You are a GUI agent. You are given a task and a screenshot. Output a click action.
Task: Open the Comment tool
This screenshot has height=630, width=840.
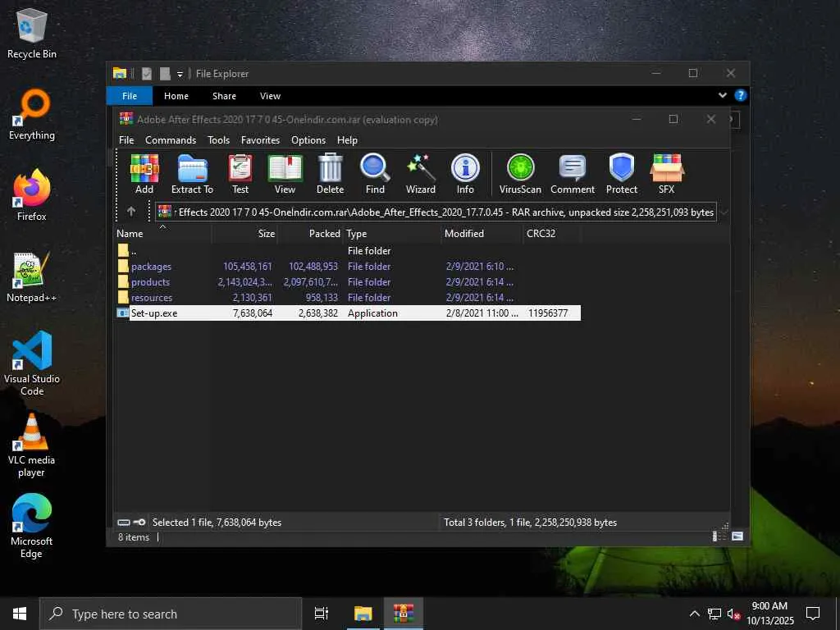pyautogui.click(x=572, y=174)
